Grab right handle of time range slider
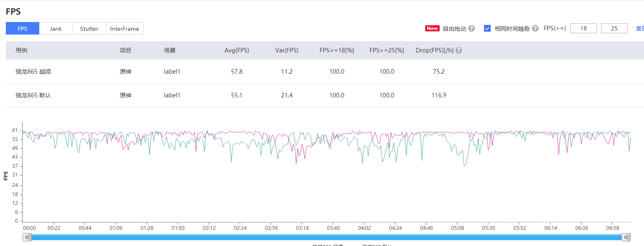 626,237
